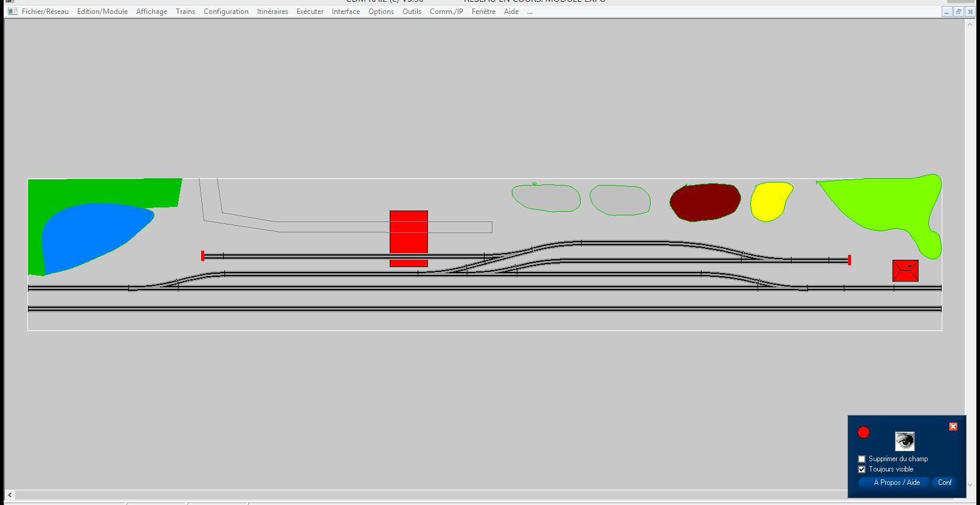
Task: Open the Options menu
Action: coord(381,12)
